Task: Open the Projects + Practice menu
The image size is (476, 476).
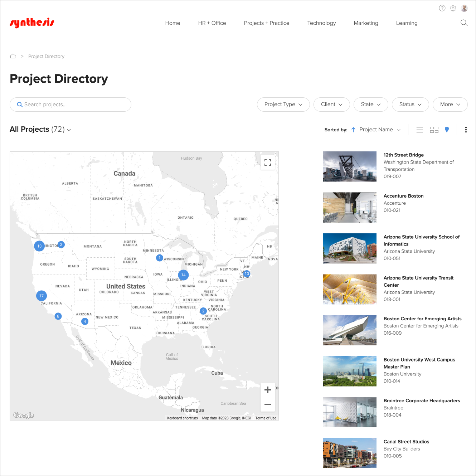Action: coord(267,23)
